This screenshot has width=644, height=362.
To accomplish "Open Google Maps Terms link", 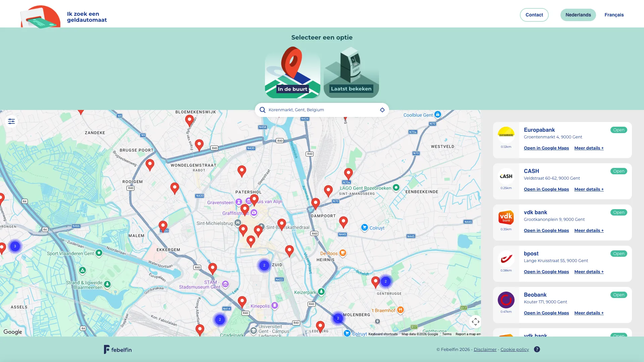I will [x=447, y=334].
